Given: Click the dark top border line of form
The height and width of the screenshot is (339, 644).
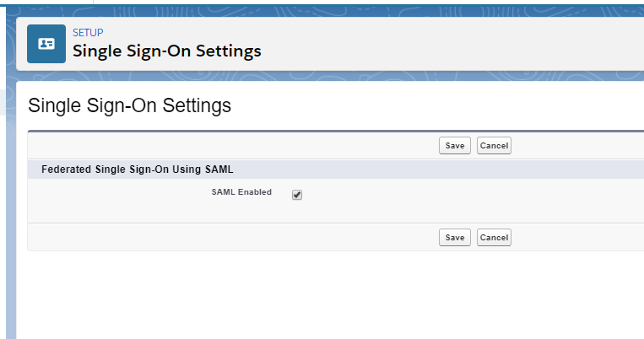Looking at the screenshot, I should (x=338, y=132).
